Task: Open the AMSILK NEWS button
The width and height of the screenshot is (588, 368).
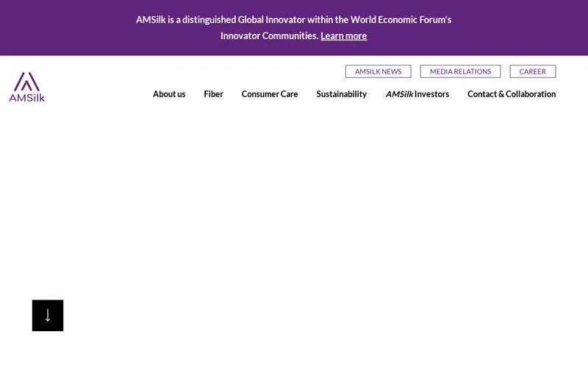Action: pyautogui.click(x=378, y=71)
